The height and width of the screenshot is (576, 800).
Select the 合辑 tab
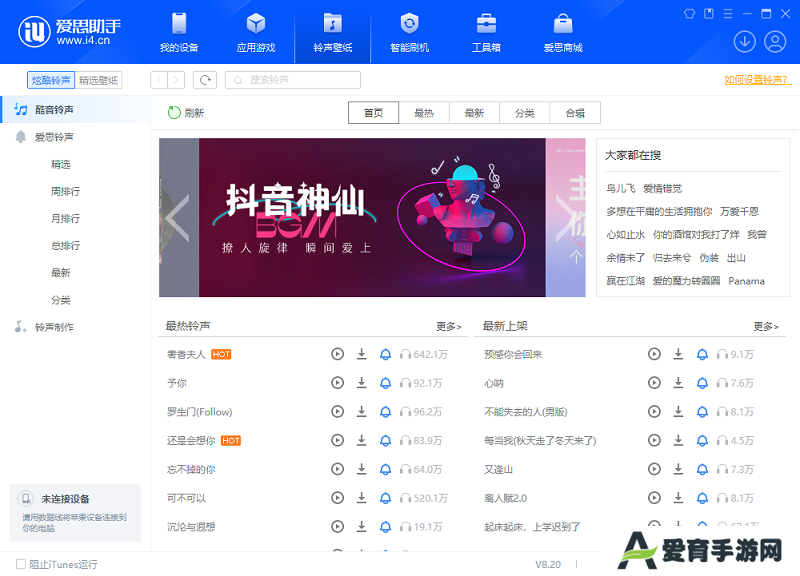[575, 113]
